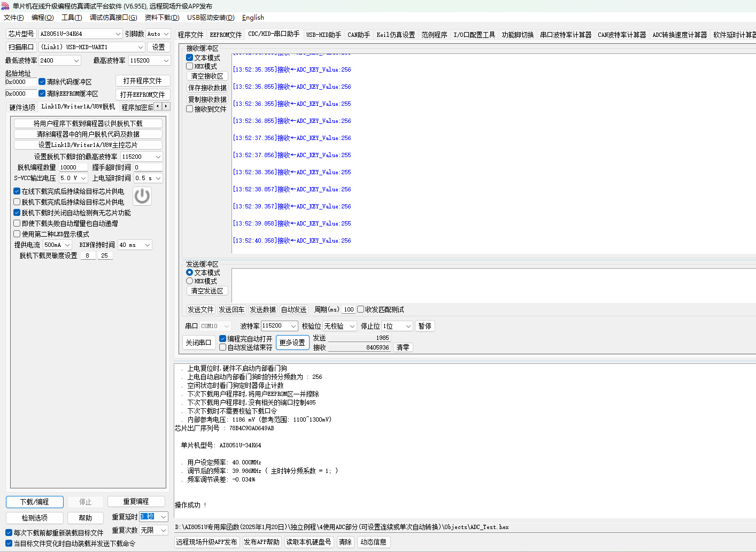The width and height of the screenshot is (756, 552).
Task: Click 脱机编程数量 10000 input field
Action: tap(73, 167)
